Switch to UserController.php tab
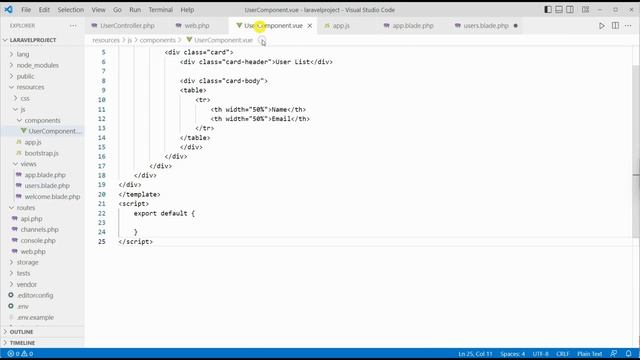Screen dimensions: 640x360 (127, 26)
